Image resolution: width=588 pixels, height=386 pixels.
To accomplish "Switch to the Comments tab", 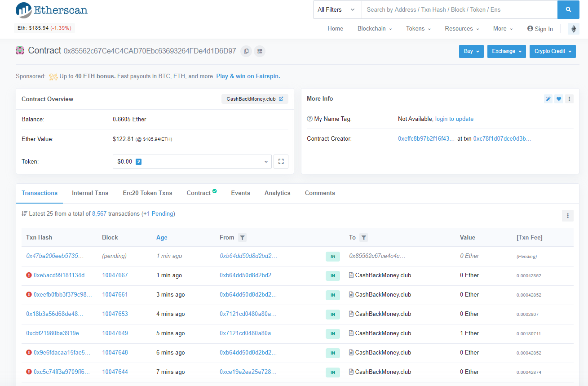I will tap(320, 193).
